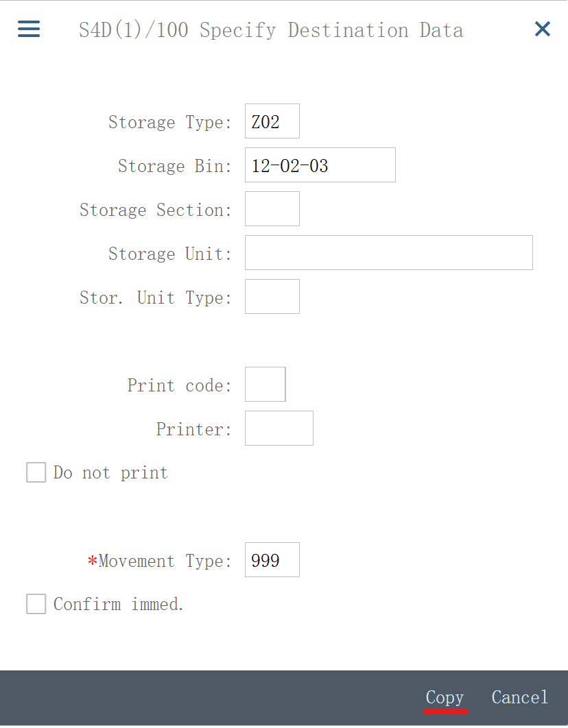
Task: Click the Storage Bin label
Action: tap(175, 167)
